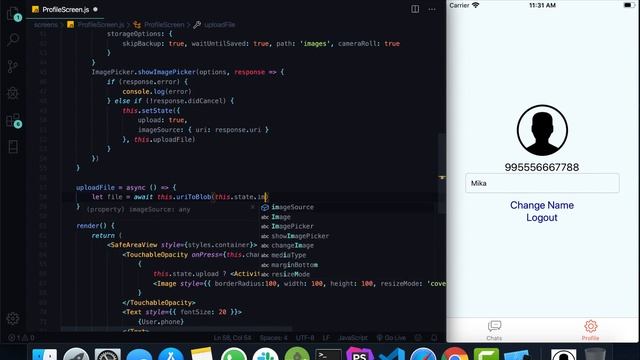The width and height of the screenshot is (640, 360).
Task: Change indentation via Spaces: 4
Action: click(273, 338)
